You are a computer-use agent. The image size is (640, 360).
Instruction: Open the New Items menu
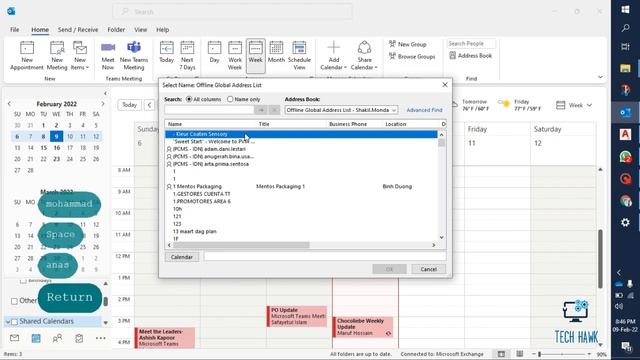(x=80, y=56)
